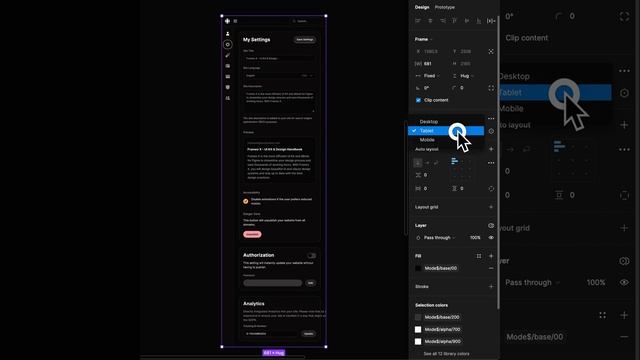Toggle orange accessibility checkbox in canvas
640x360 pixels.
click(x=246, y=201)
